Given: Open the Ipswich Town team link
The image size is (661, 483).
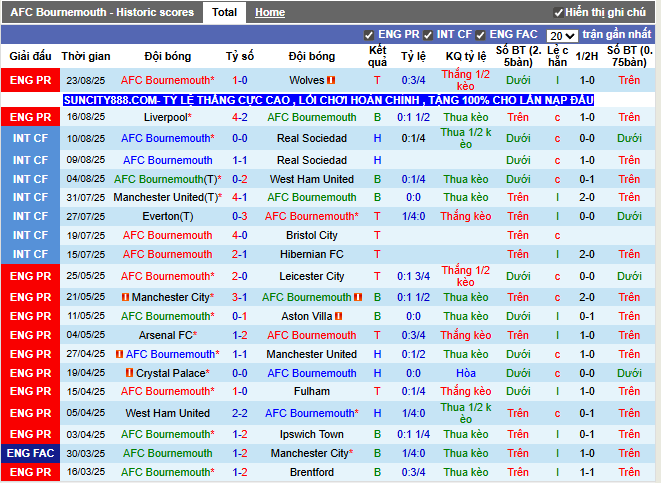Looking at the screenshot, I should pyautogui.click(x=312, y=434).
